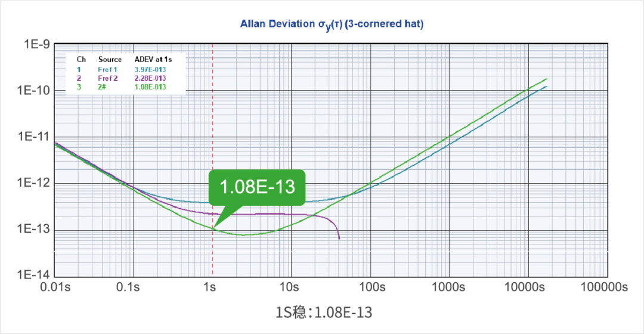The height and width of the screenshot is (334, 644).
Task: Select the 2# source legend entry
Action: (x=103, y=87)
